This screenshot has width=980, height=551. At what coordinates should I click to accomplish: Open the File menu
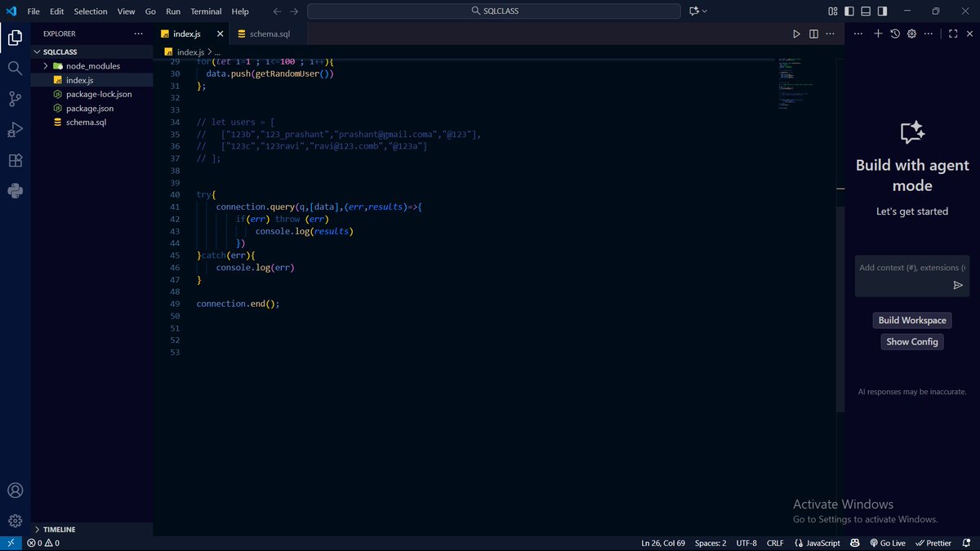pos(33,11)
